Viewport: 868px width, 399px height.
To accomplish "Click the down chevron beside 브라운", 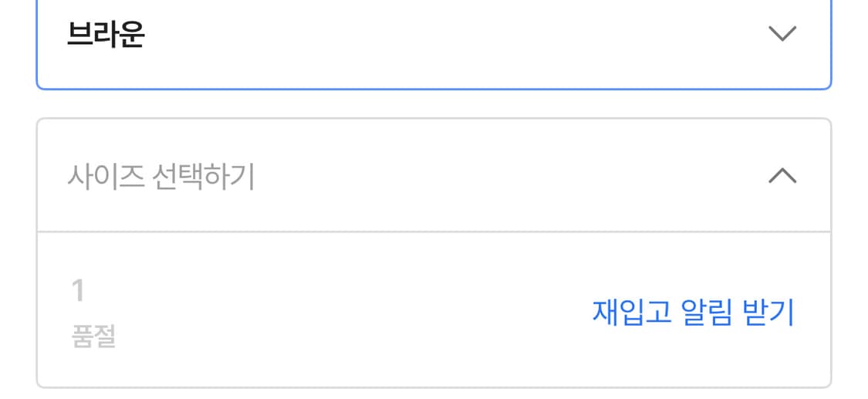I will coord(782,34).
